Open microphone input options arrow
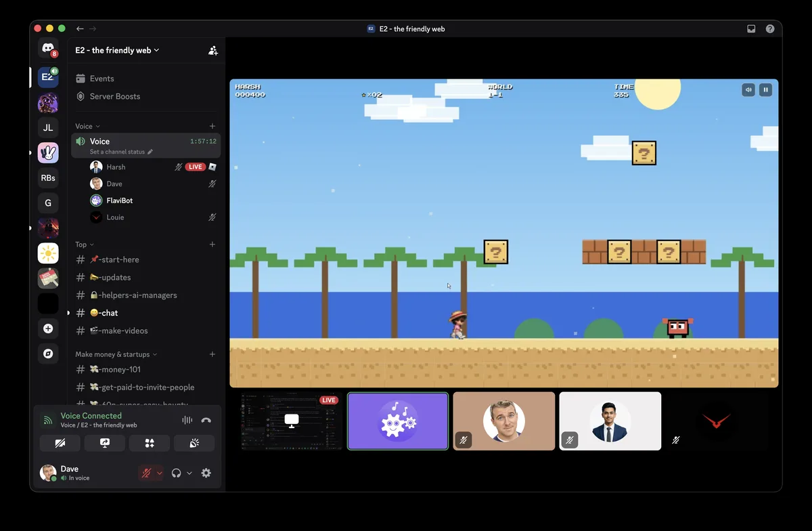 pos(160,473)
